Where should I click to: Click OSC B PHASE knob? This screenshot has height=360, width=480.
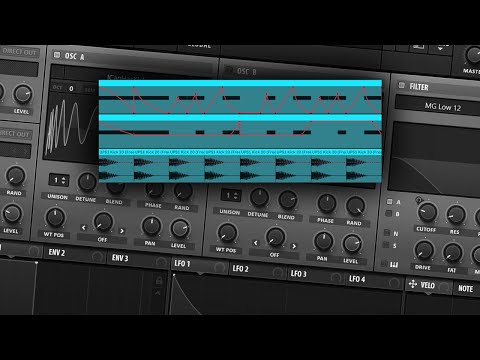pyautogui.click(x=327, y=203)
